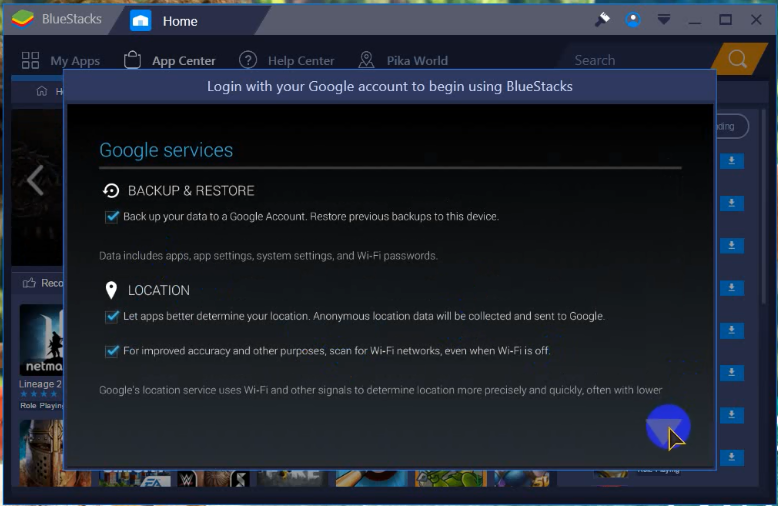Open the Lineage 2 game thumbnail
The width and height of the screenshot is (778, 506).
[x=42, y=340]
